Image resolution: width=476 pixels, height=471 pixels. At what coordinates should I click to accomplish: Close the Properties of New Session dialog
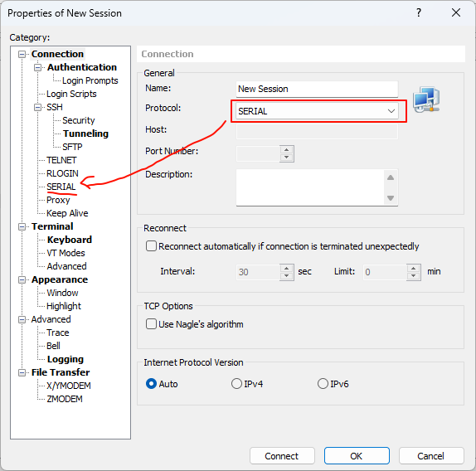click(x=456, y=12)
